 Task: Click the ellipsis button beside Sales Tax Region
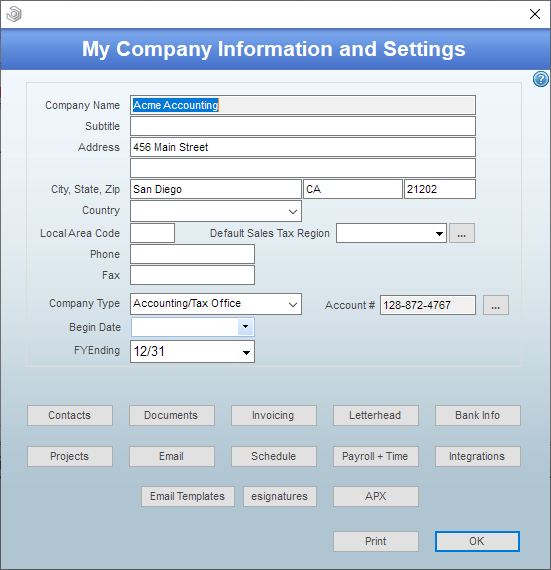click(462, 233)
